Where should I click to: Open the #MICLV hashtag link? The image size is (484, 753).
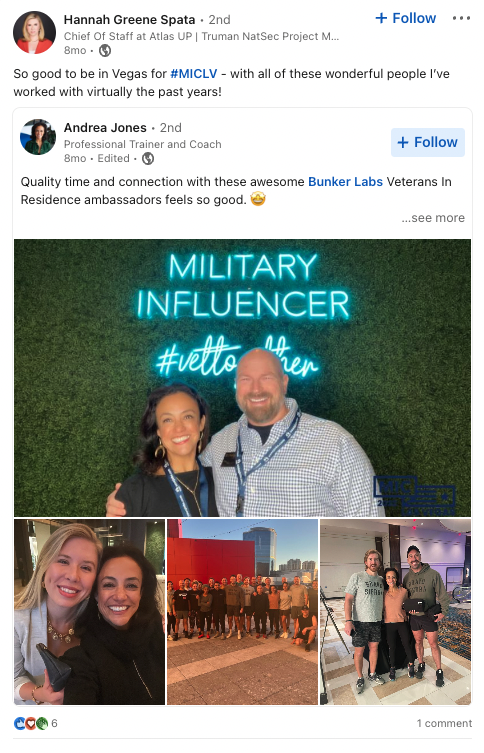194,74
